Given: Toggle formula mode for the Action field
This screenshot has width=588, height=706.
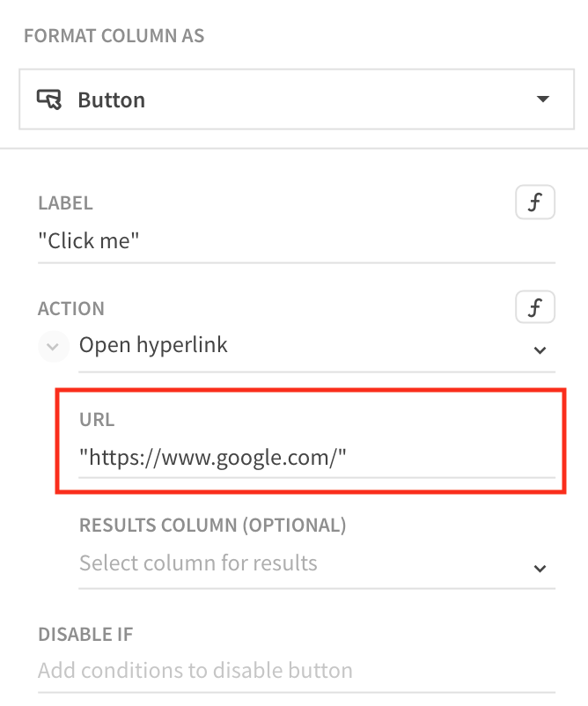Looking at the screenshot, I should pyautogui.click(x=534, y=308).
